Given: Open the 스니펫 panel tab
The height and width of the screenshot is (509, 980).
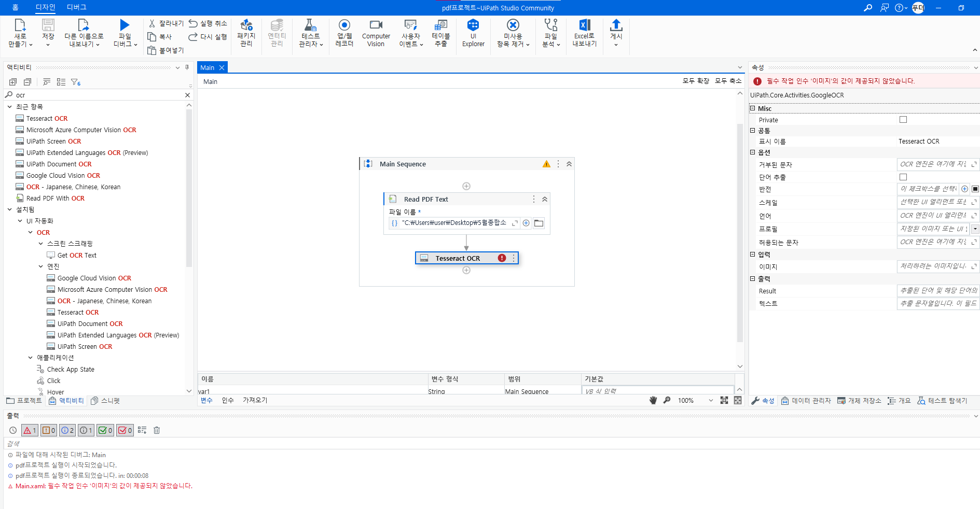Looking at the screenshot, I should tap(105, 401).
